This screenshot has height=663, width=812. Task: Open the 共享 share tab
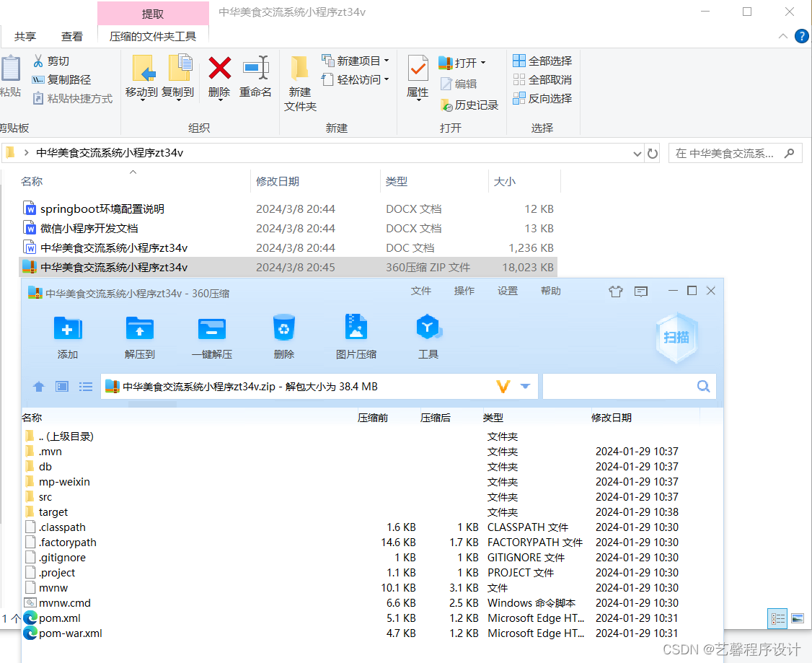[25, 37]
